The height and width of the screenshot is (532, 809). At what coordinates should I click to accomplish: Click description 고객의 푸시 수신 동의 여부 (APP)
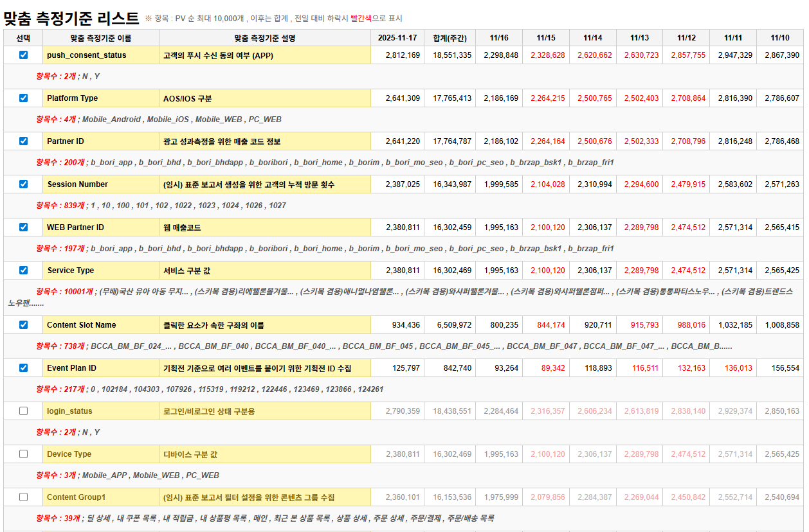265,55
